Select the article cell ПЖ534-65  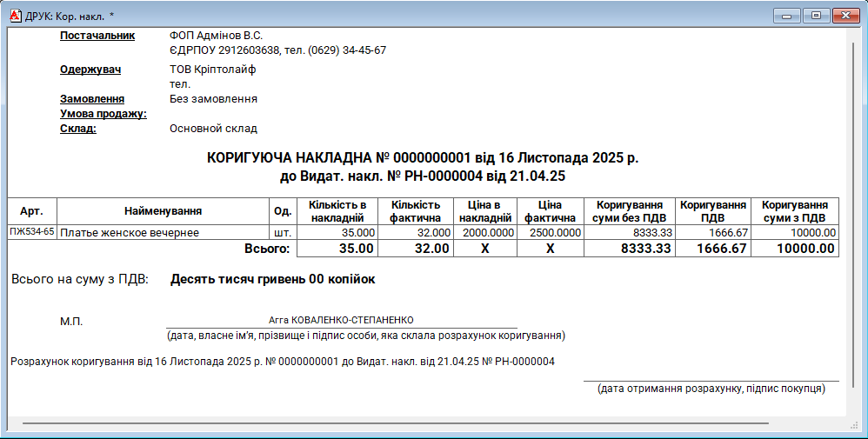32,233
